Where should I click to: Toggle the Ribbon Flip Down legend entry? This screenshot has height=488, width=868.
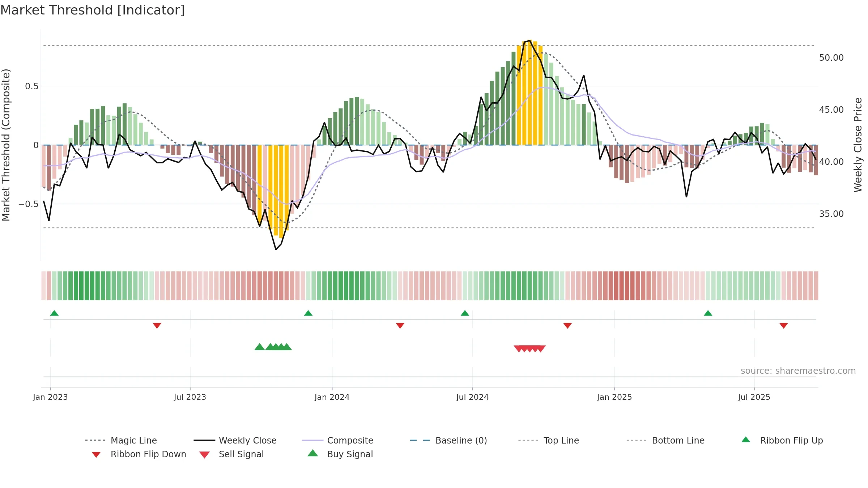[139, 454]
